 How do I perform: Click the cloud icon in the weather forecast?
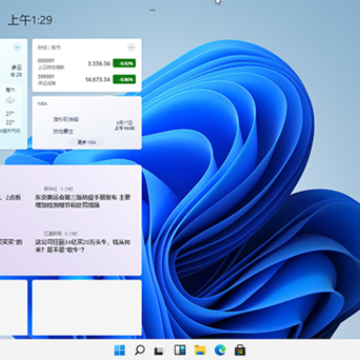click(x=10, y=100)
